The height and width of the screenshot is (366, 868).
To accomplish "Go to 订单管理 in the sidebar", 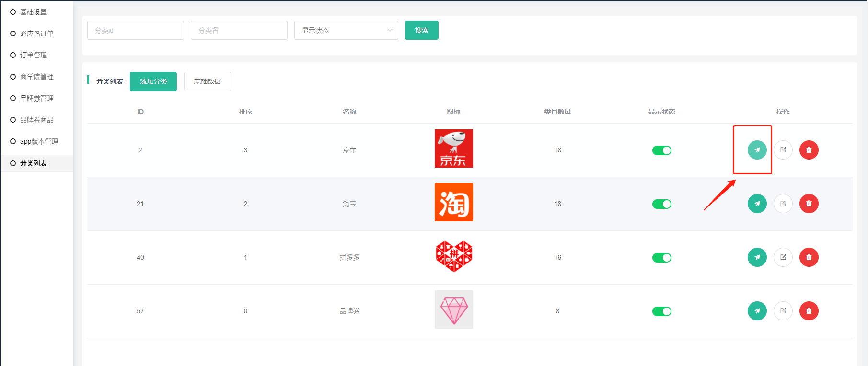I will [34, 55].
